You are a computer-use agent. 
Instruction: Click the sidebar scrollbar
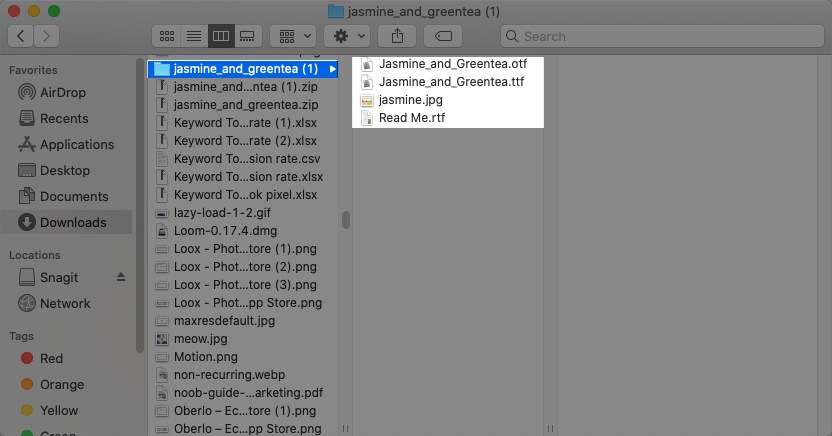coord(140,207)
